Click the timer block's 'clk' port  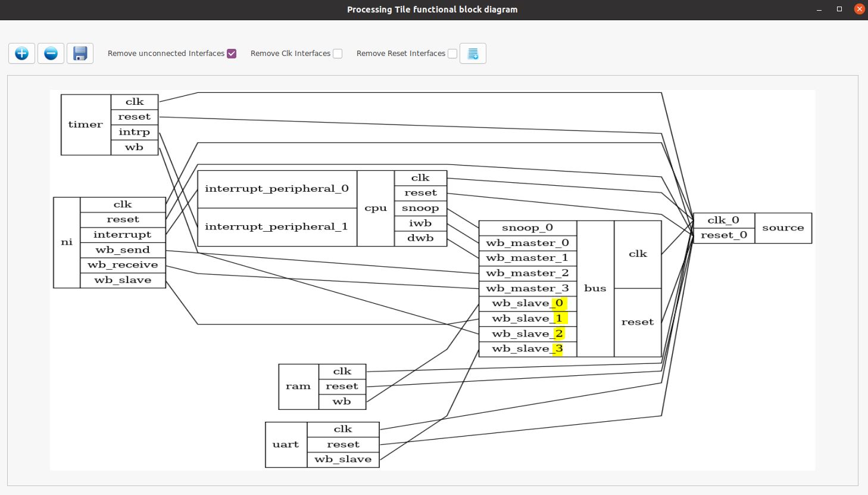point(135,102)
